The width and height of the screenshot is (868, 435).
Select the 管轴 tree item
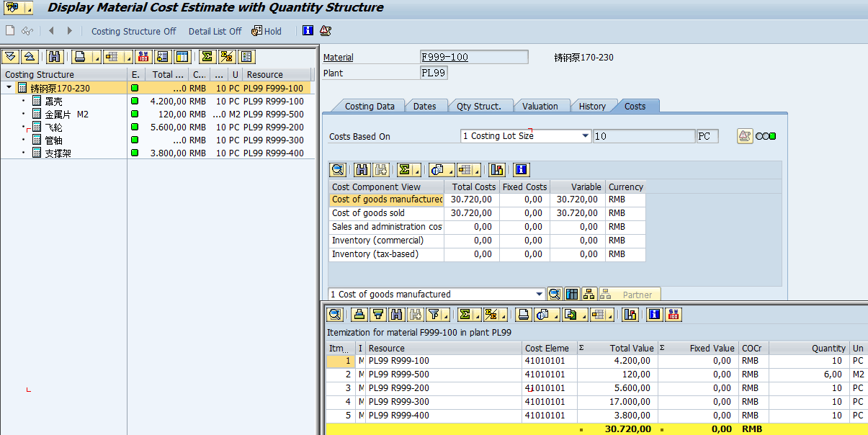pos(54,140)
